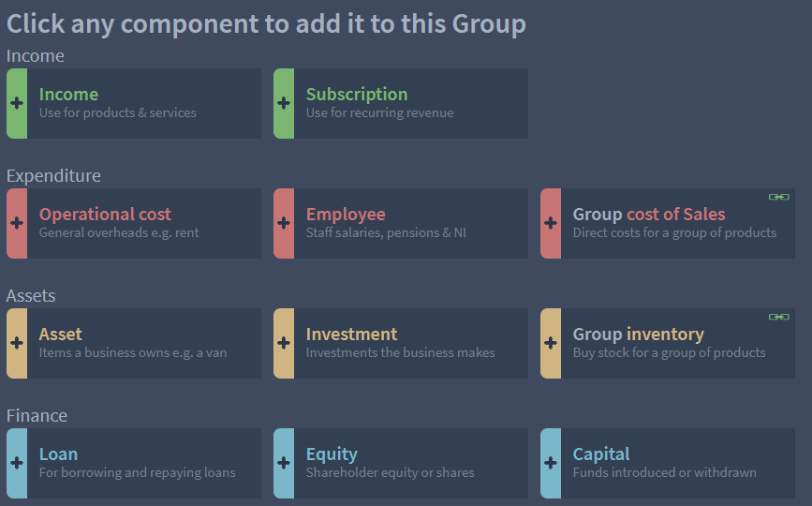Image resolution: width=812 pixels, height=506 pixels.
Task: Click the plus icon beside Employee
Action: [283, 223]
